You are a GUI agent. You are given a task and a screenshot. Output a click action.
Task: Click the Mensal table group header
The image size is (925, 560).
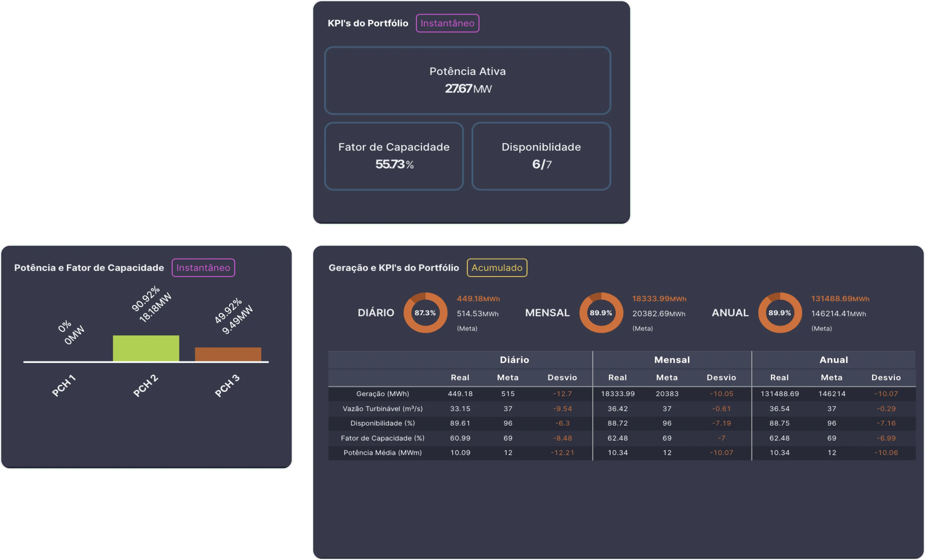(x=672, y=360)
